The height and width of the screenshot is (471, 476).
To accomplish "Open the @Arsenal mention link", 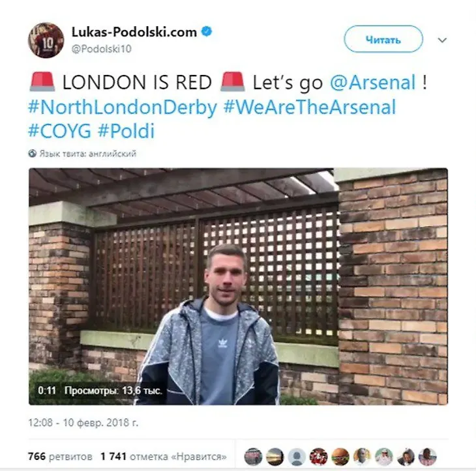I will [373, 83].
